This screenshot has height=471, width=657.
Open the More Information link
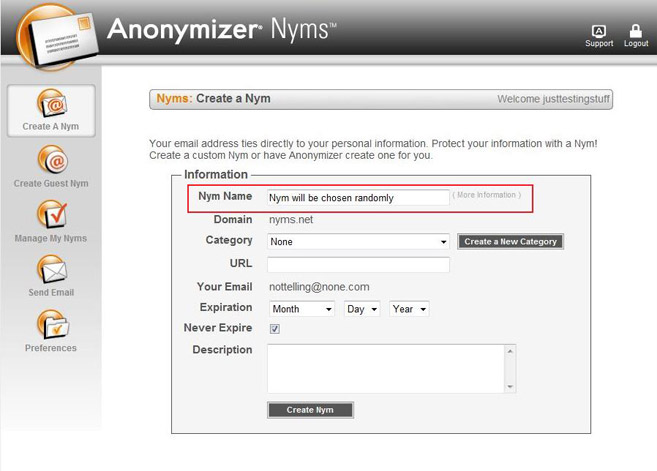point(487,195)
